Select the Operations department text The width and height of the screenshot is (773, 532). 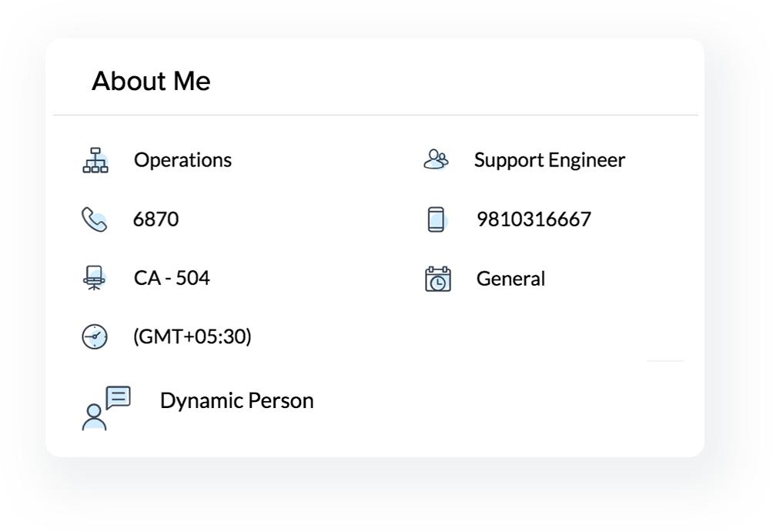click(x=182, y=160)
